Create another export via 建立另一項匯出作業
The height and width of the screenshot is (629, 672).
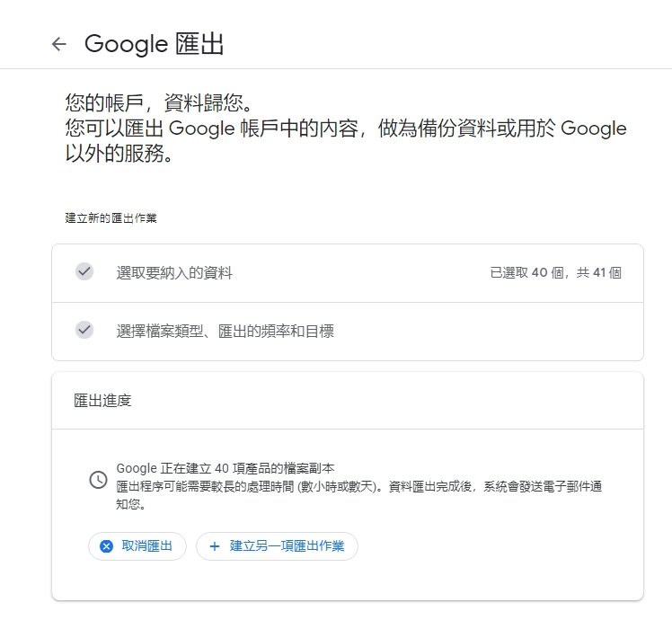[x=277, y=546]
